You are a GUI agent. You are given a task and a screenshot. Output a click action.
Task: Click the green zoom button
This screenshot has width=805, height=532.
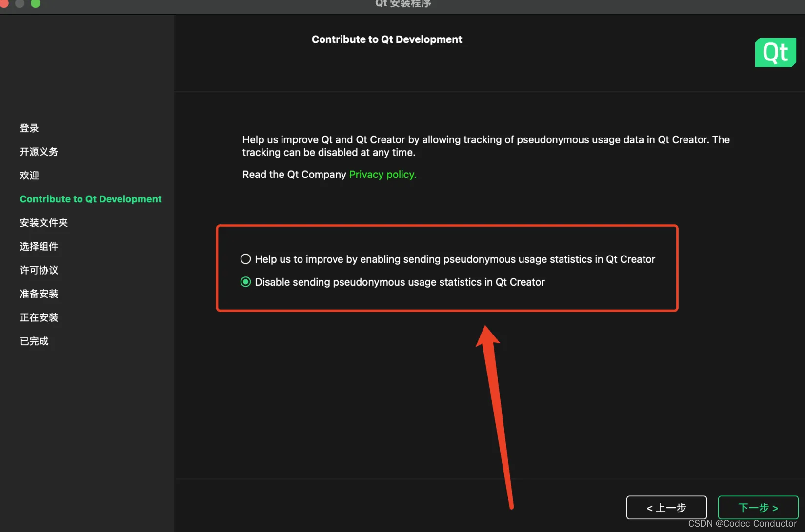click(36, 4)
